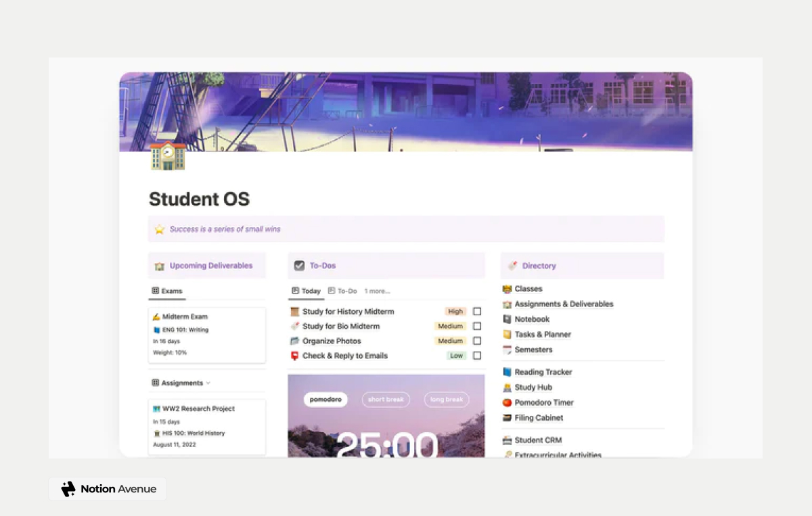Viewport: 812px width, 516px height.
Task: Click the Notebook icon in the Directory
Action: tap(509, 319)
